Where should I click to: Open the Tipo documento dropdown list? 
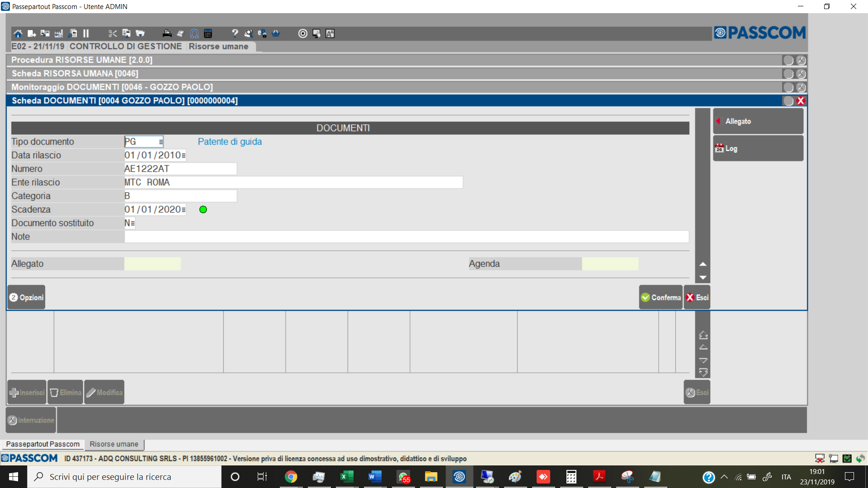(160, 142)
